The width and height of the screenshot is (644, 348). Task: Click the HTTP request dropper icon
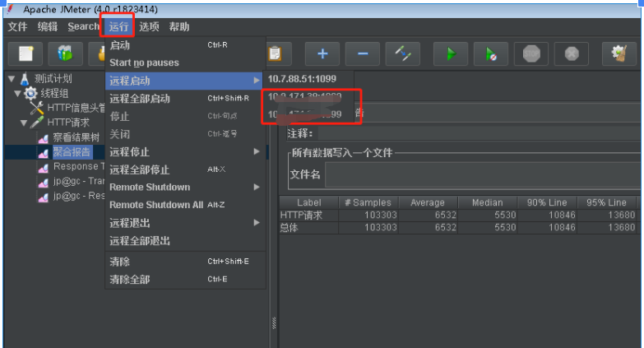[x=37, y=122]
